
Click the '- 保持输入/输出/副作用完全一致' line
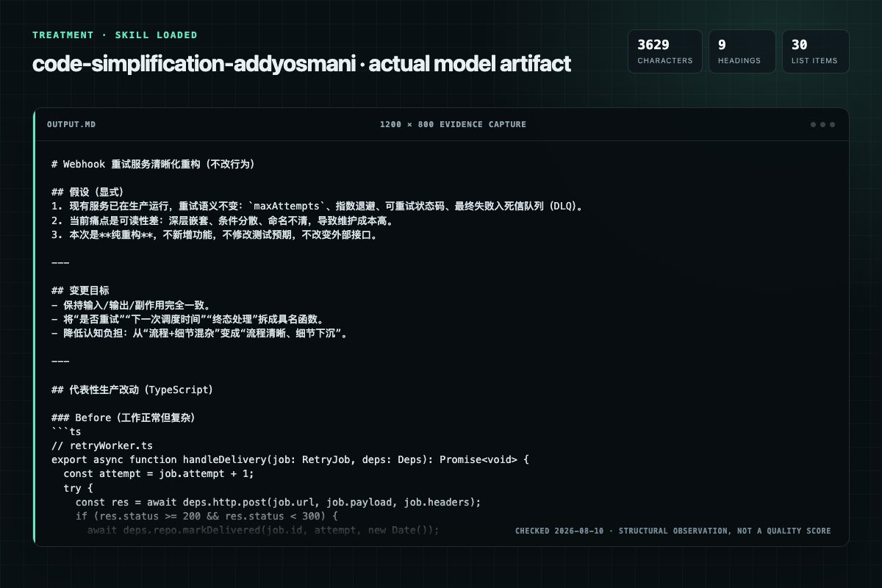coord(132,305)
